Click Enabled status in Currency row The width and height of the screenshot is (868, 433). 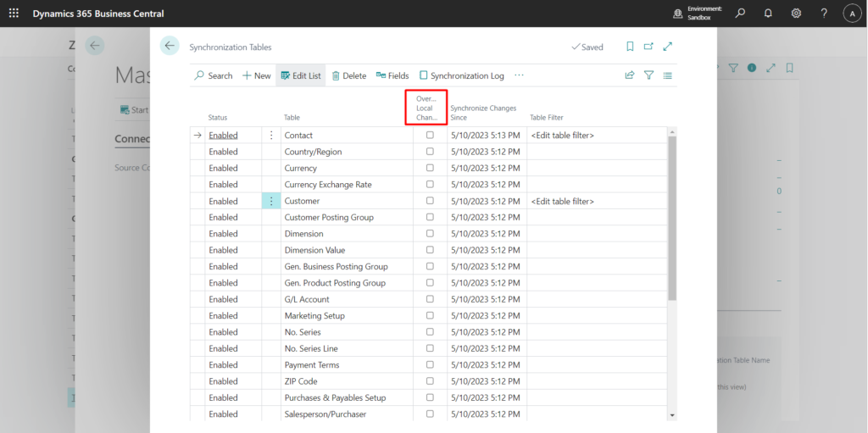[x=223, y=168]
